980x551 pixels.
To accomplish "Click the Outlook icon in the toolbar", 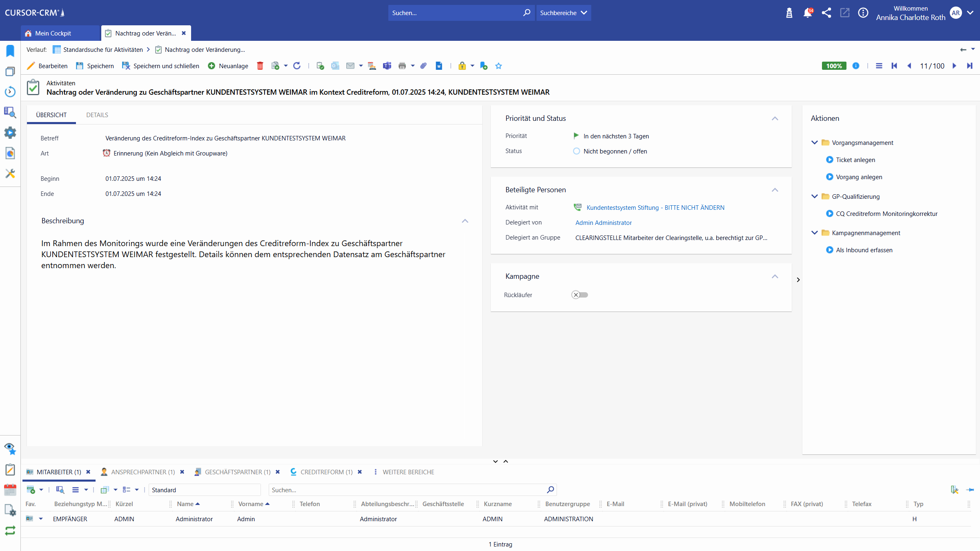I will pos(335,66).
